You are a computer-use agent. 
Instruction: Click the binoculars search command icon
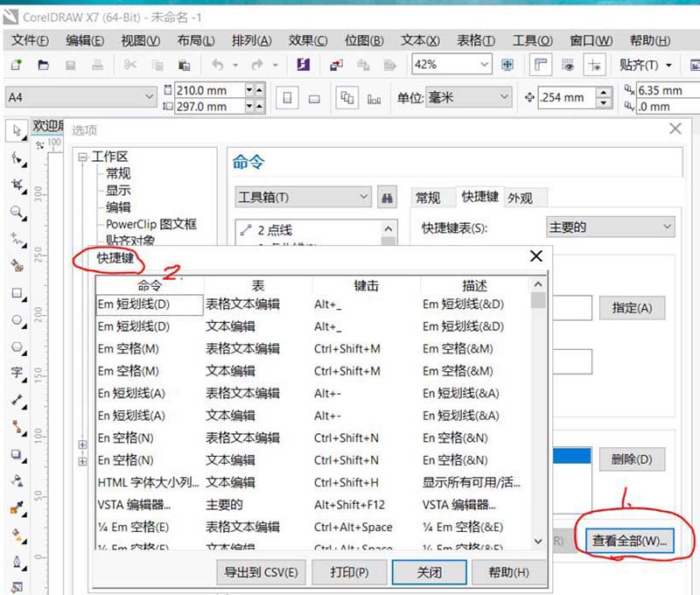[x=387, y=197]
